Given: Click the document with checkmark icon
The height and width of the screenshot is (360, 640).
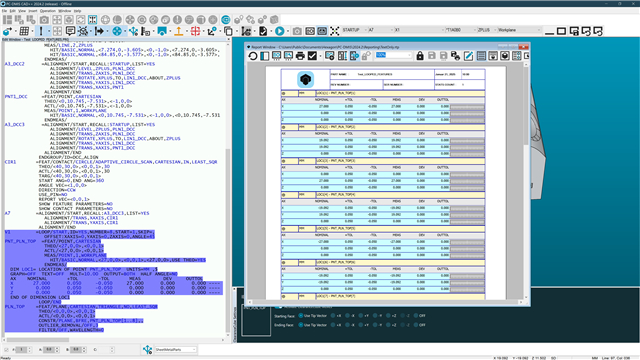Looking at the screenshot, I should (x=263, y=31).
